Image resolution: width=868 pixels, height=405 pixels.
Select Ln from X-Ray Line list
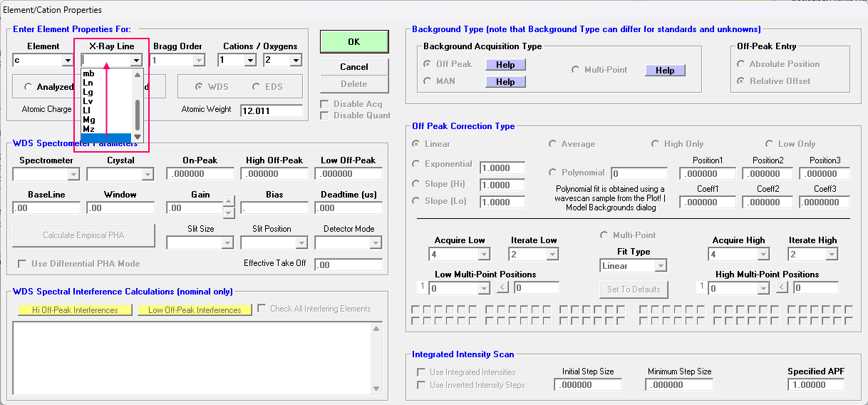coord(88,83)
